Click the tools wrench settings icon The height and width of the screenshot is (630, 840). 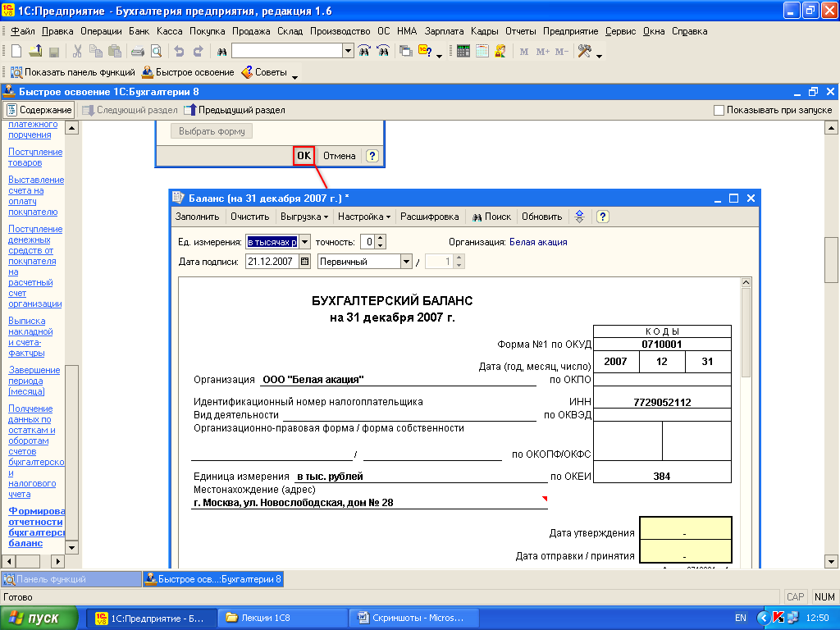(584, 52)
